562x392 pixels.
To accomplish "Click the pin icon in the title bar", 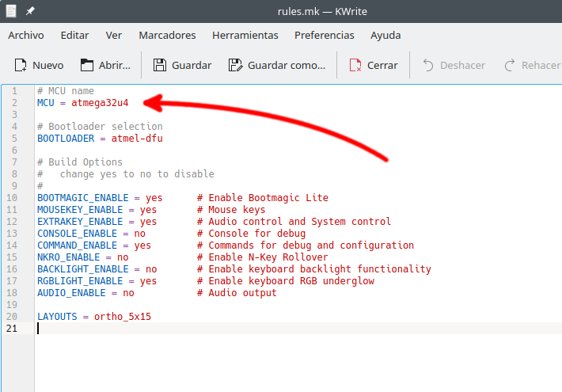I will 30,11.
